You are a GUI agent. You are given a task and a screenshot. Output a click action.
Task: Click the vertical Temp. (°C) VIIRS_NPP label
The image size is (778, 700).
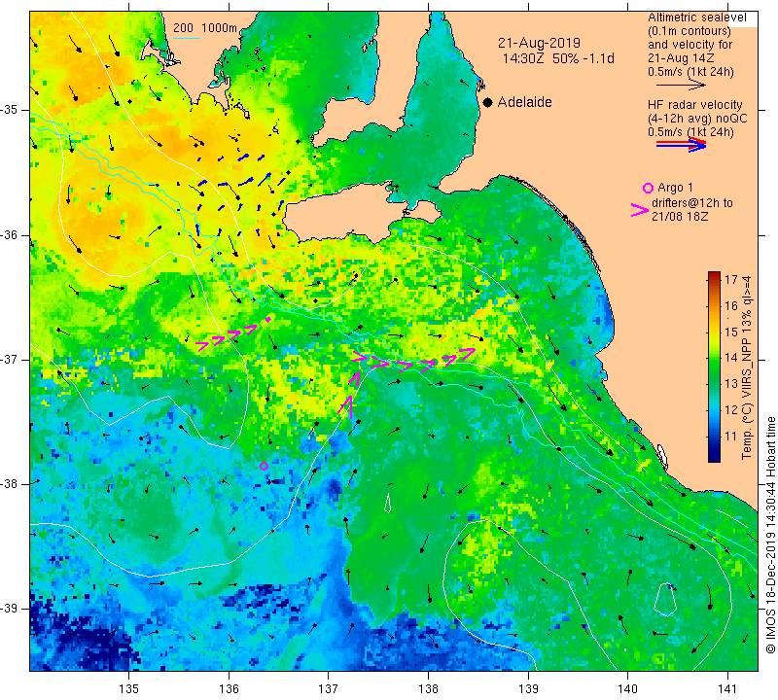pyautogui.click(x=747, y=367)
